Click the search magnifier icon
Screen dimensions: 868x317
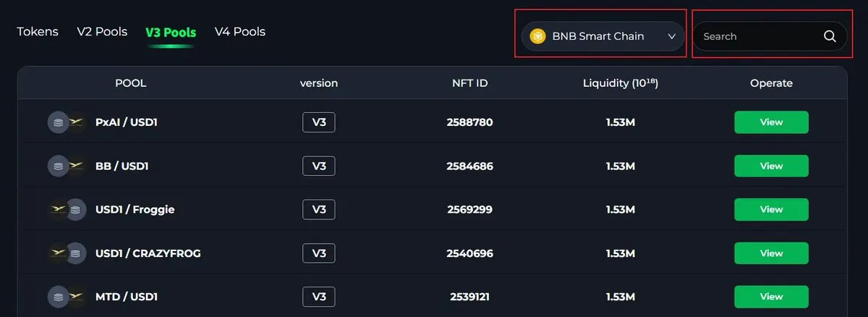point(830,36)
